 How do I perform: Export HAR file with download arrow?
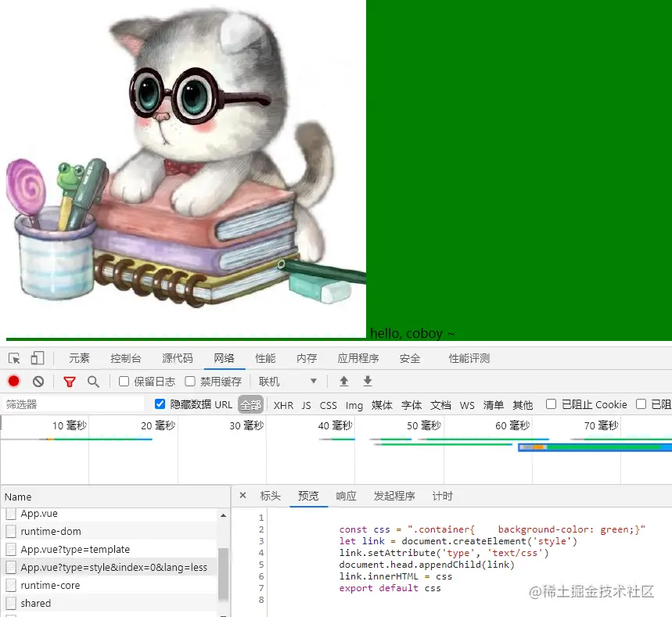368,381
